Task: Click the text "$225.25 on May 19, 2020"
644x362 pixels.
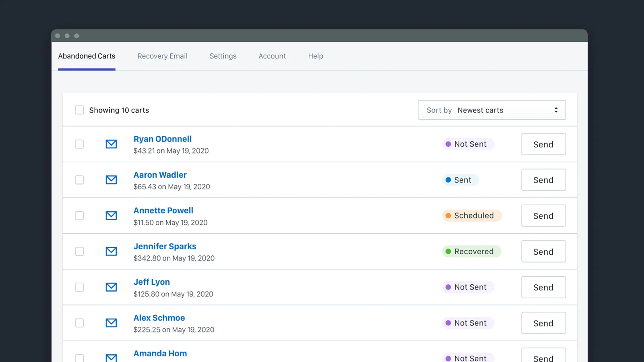Action: (x=174, y=330)
